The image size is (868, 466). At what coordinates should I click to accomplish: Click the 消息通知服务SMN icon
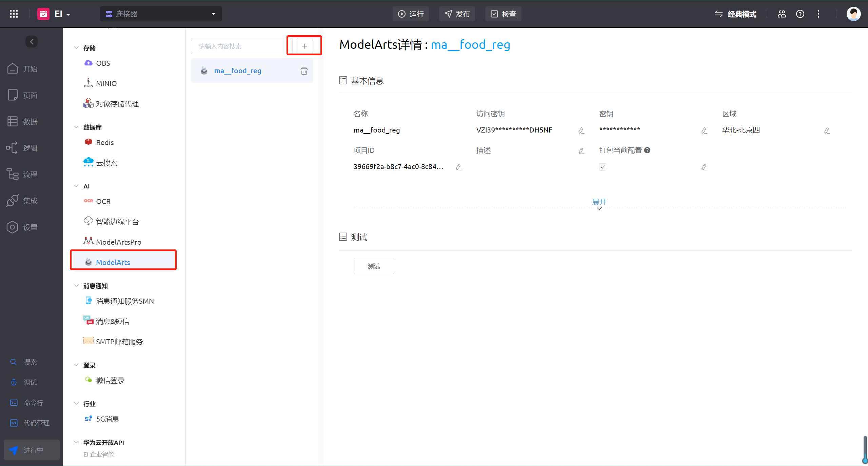88,301
